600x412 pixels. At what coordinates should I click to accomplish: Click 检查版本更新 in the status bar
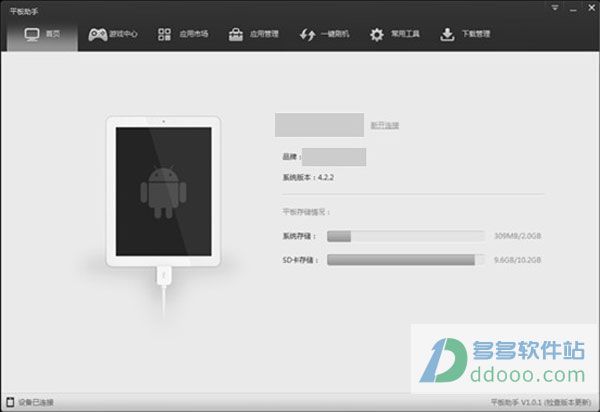click(x=569, y=402)
